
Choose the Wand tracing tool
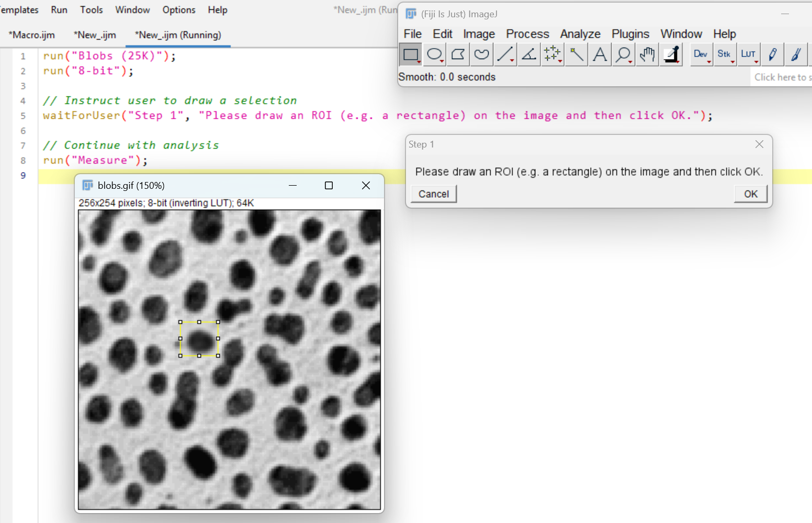coord(576,54)
